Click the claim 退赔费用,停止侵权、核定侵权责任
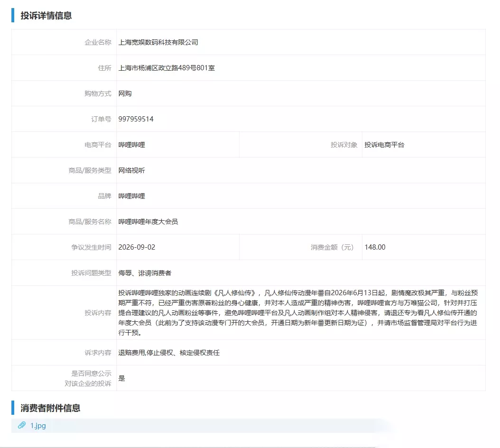This screenshot has width=500, height=448. [x=169, y=353]
